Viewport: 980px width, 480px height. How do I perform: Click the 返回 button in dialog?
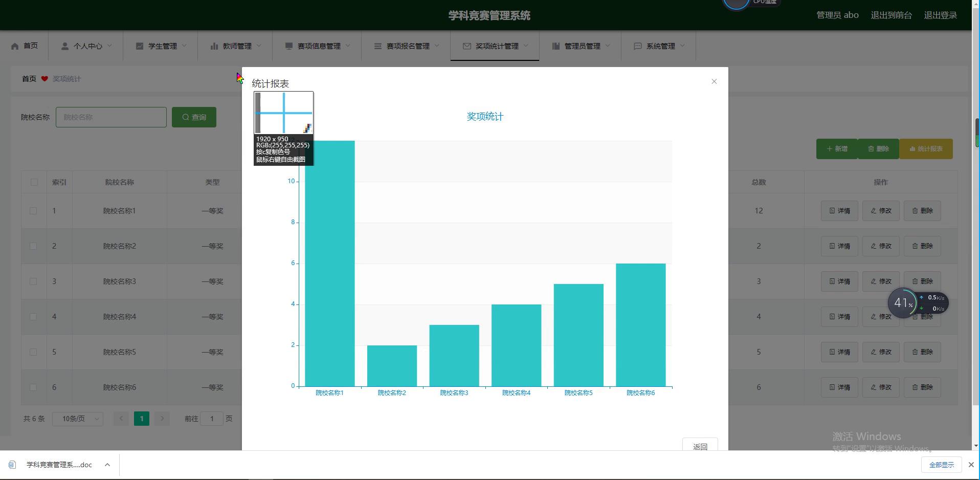tap(700, 446)
